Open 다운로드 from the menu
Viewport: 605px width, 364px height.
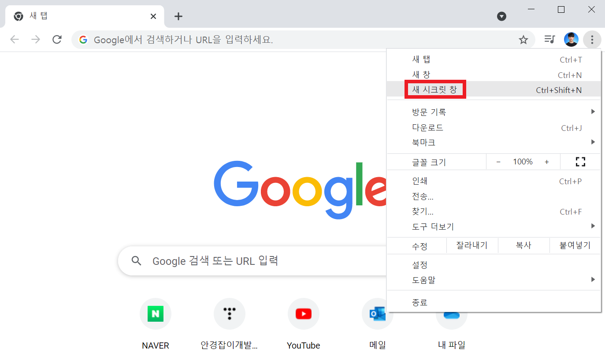pyautogui.click(x=494, y=128)
